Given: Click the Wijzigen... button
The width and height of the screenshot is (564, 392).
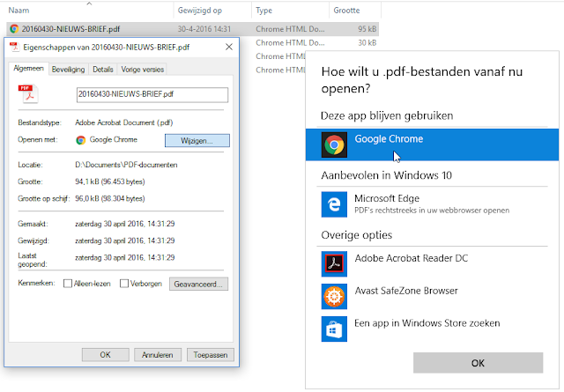Looking at the screenshot, I should click(197, 141).
